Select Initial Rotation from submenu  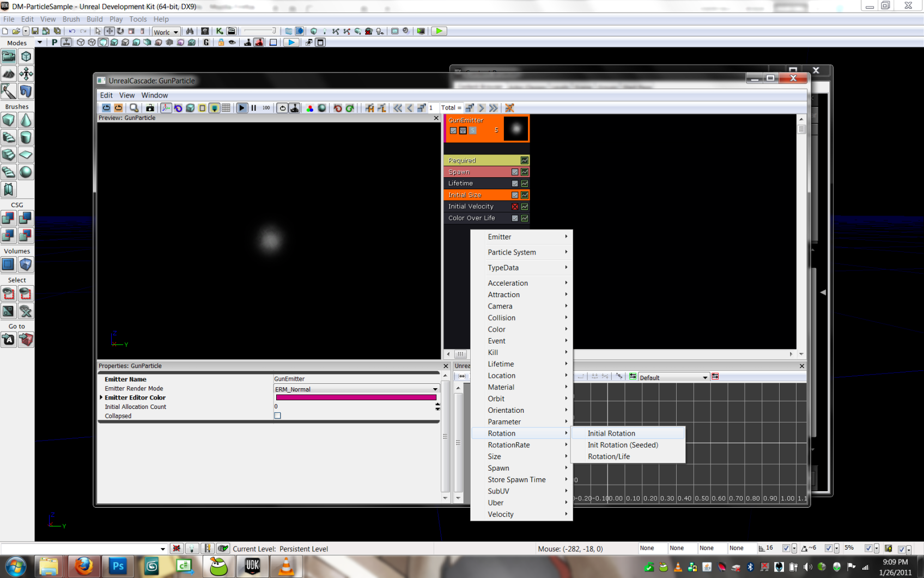(x=628, y=433)
